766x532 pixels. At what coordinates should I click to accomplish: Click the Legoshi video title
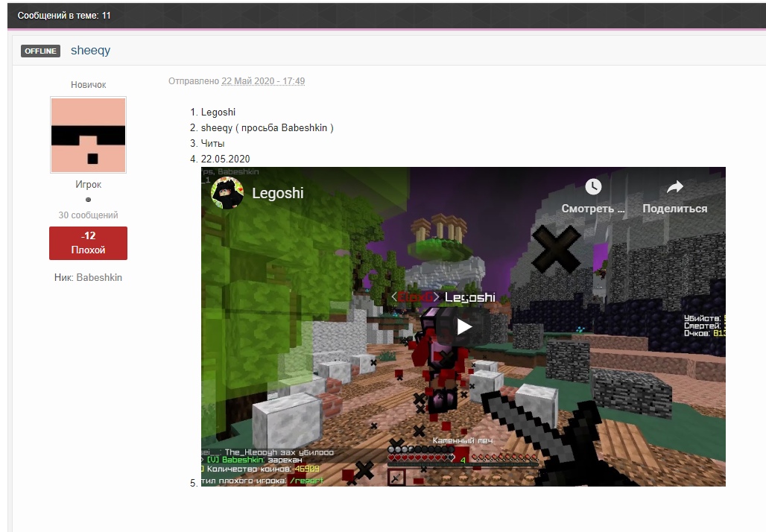coord(277,193)
